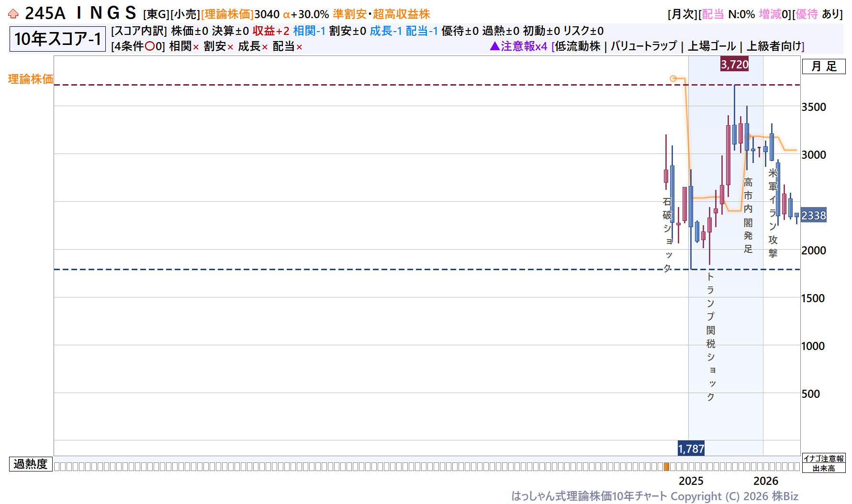Click the 増減0 header text
This screenshot has width=852, height=504.
(773, 14)
